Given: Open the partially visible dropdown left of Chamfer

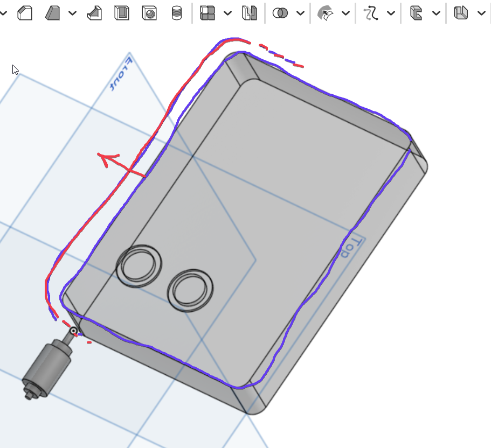Looking at the screenshot, I should 3,13.
